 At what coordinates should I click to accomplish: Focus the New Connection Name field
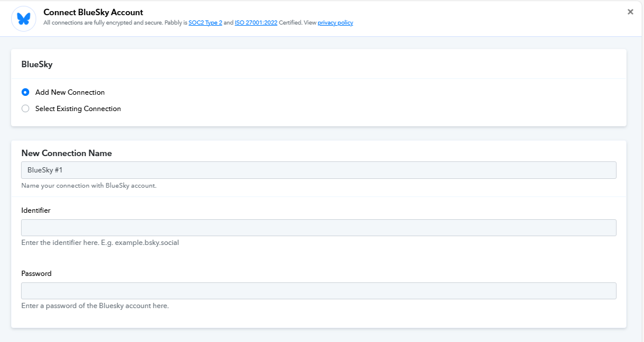[319, 170]
